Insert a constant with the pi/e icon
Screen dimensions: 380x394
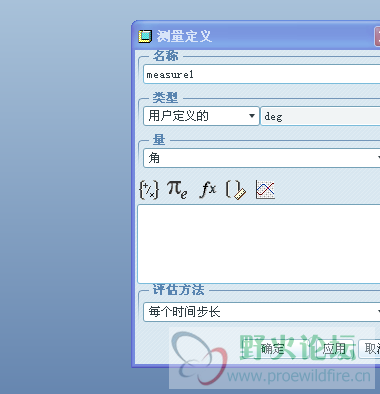(x=177, y=190)
